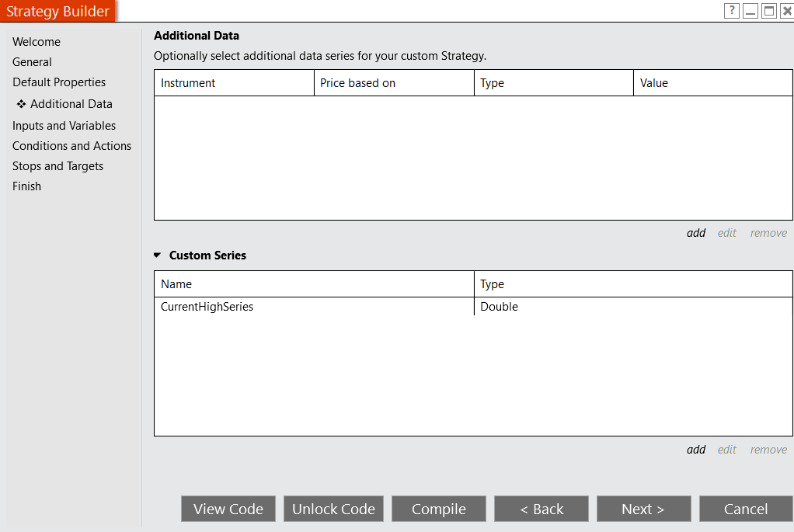This screenshot has height=532, width=794.
Task: Click the help question mark icon
Action: (731, 11)
